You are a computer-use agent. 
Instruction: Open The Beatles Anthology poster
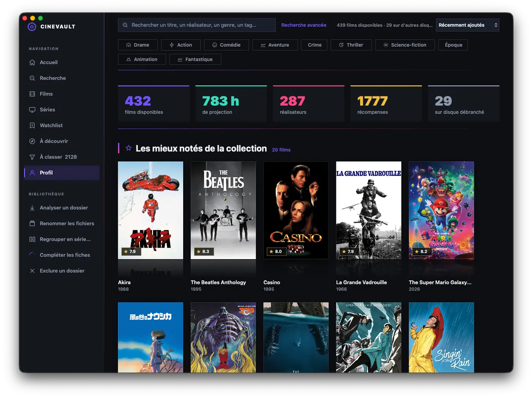point(223,210)
